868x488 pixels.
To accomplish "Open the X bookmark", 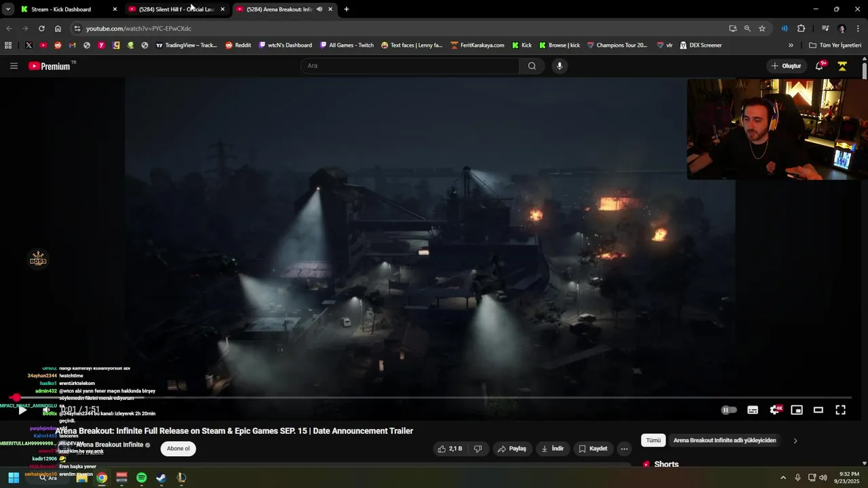I will [x=28, y=45].
